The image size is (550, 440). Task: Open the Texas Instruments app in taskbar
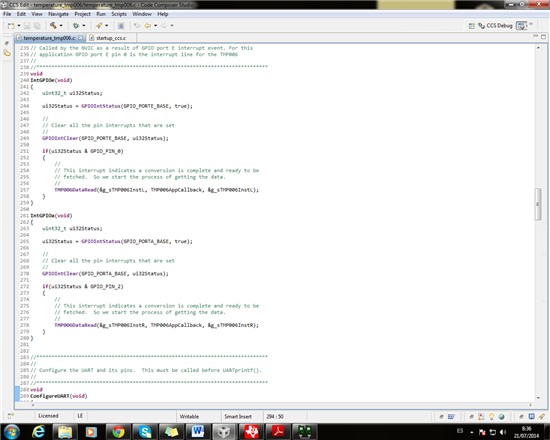(x=251, y=431)
